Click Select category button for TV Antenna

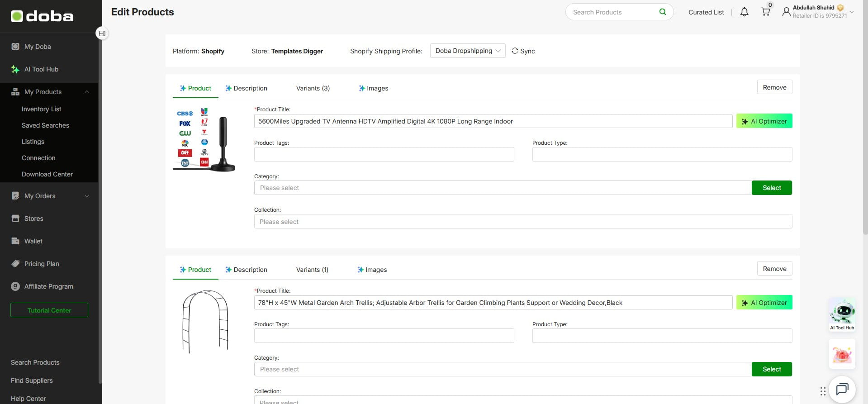pos(772,188)
